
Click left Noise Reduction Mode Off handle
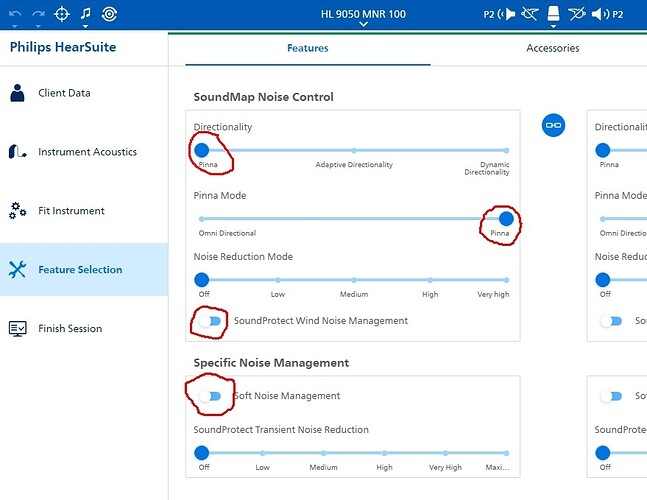[x=201, y=280]
